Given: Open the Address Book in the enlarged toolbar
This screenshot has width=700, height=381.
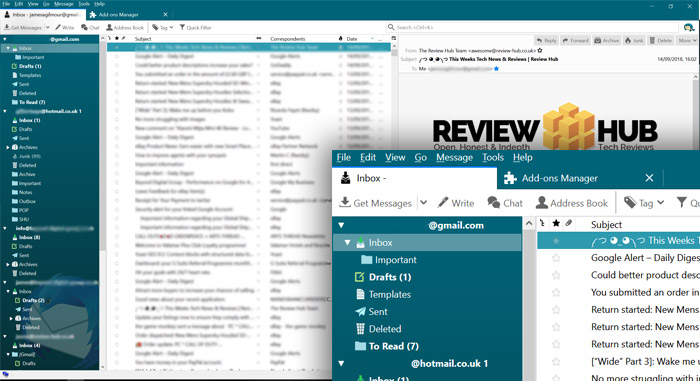Looking at the screenshot, I should click(x=571, y=203).
